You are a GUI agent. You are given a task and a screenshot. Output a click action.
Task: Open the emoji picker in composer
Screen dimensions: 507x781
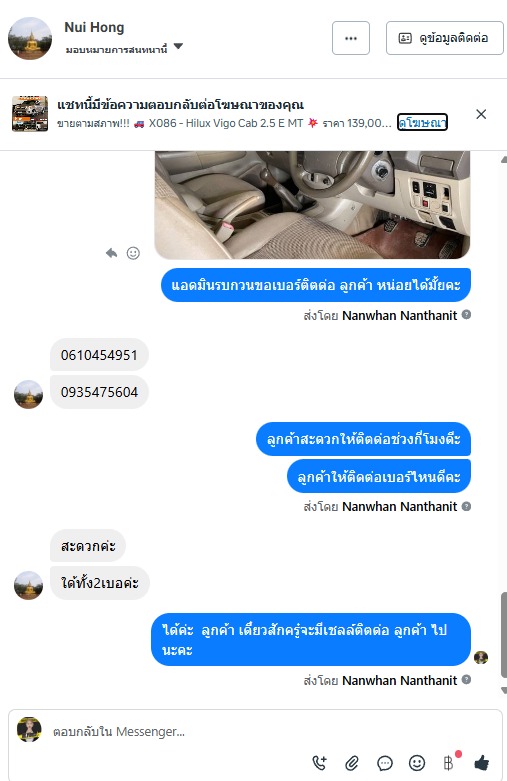(x=417, y=763)
